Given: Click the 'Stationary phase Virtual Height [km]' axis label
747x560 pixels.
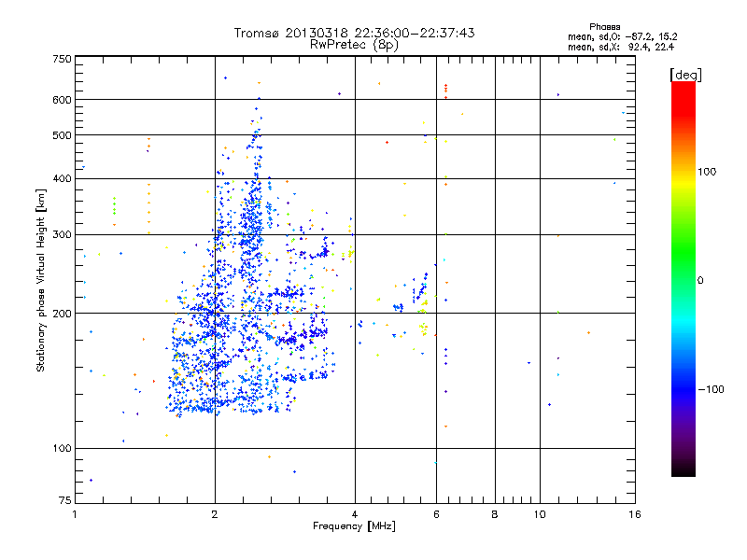Looking at the screenshot, I should (x=40, y=280).
